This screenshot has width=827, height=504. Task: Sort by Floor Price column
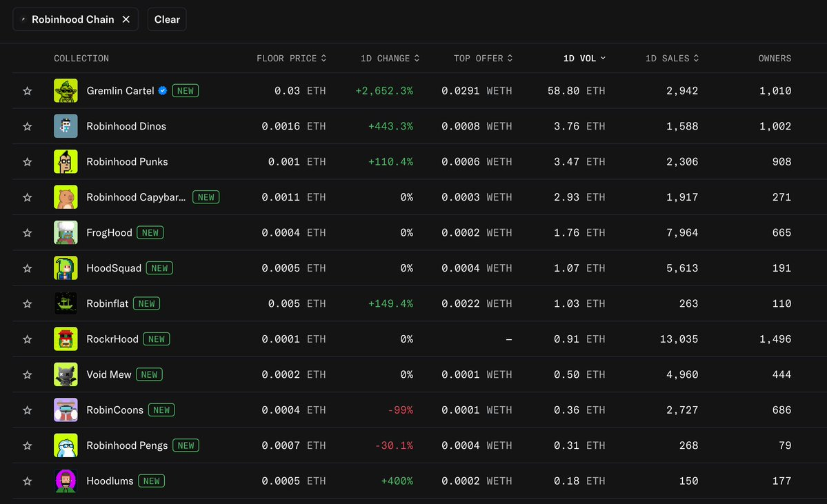tap(291, 59)
